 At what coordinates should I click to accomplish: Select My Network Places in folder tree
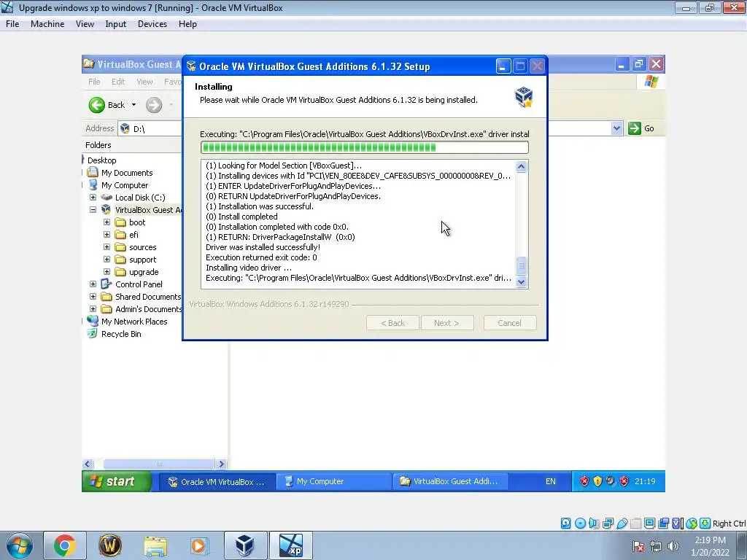(134, 322)
